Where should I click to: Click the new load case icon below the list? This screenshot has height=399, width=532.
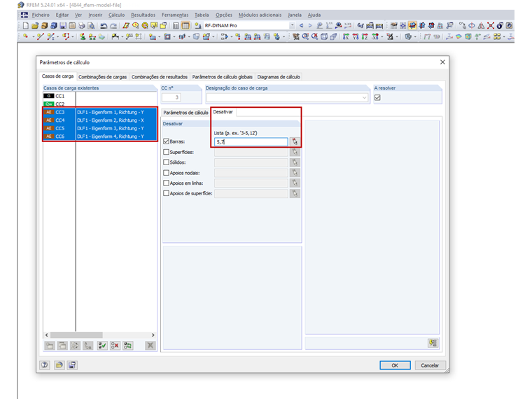pyautogui.click(x=50, y=346)
